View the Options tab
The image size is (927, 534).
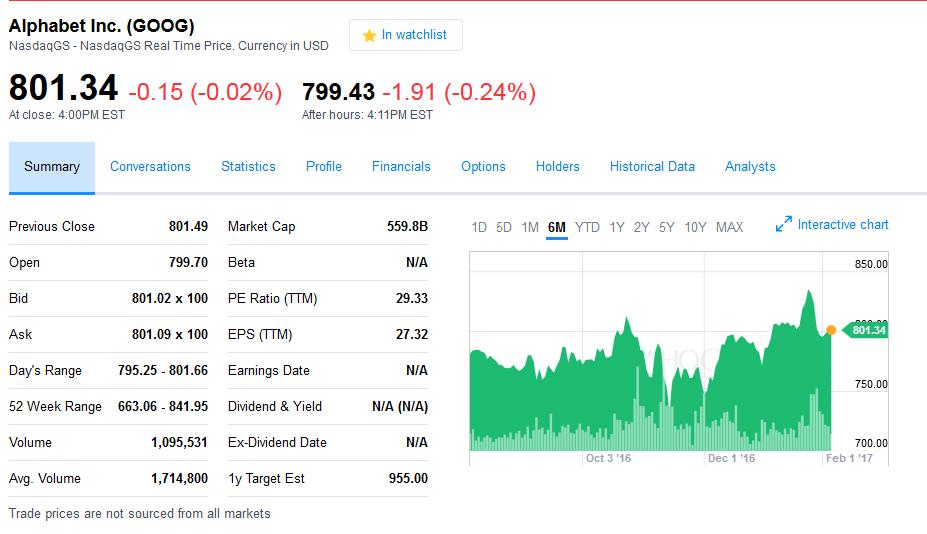coord(483,167)
